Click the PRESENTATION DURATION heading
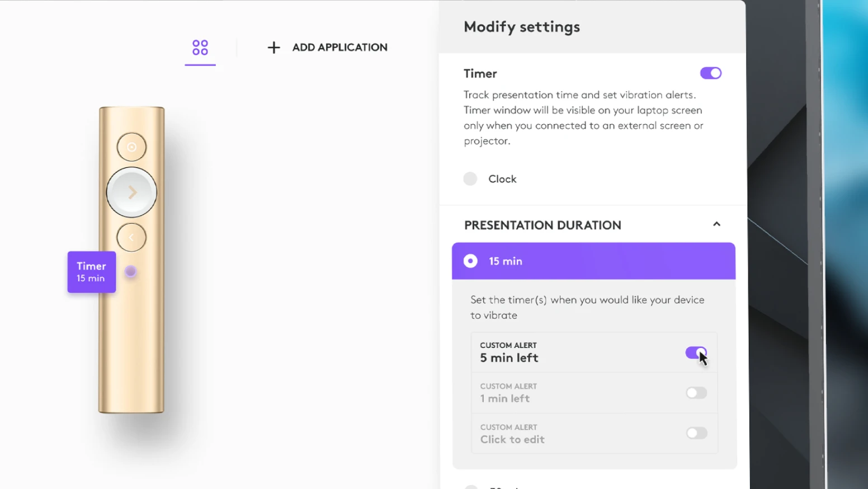Viewport: 868px width, 489px height. pos(542,225)
